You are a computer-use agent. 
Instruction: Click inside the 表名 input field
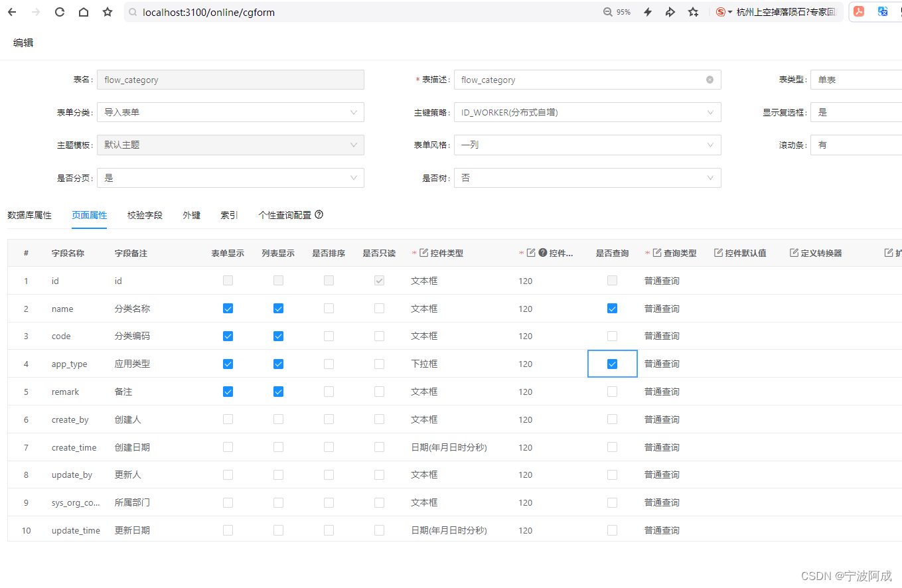[230, 79]
